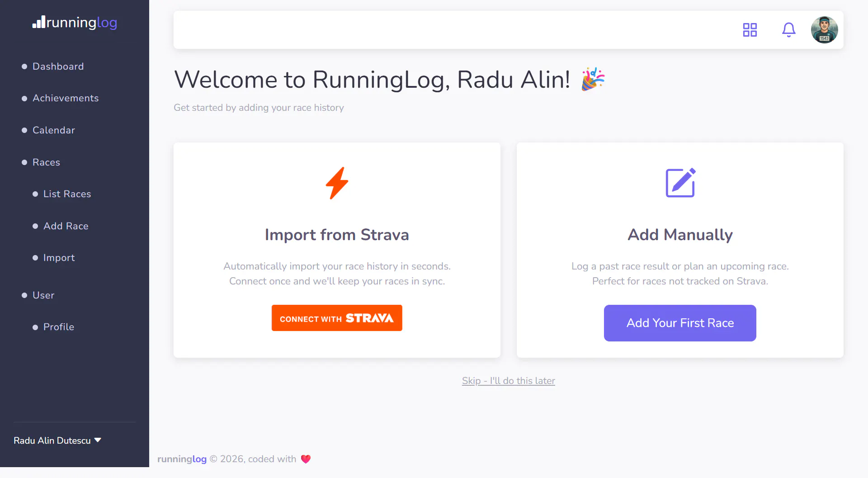Click the Import from Strava heading
This screenshot has width=868, height=478.
(x=337, y=235)
